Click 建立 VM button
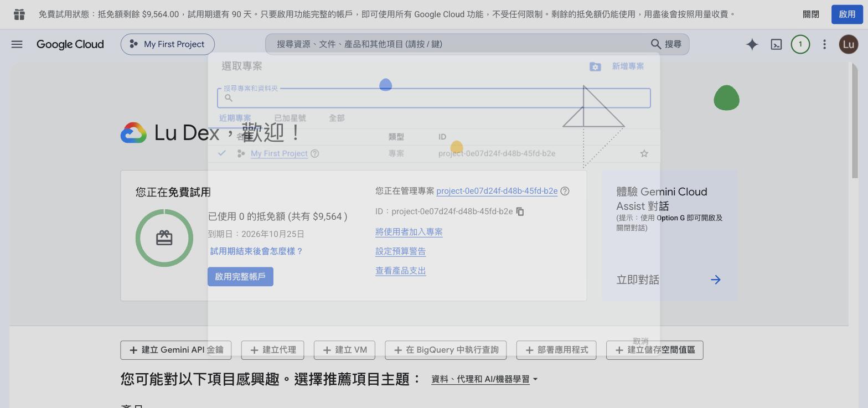Viewport: 868px width, 408px height. [344, 350]
